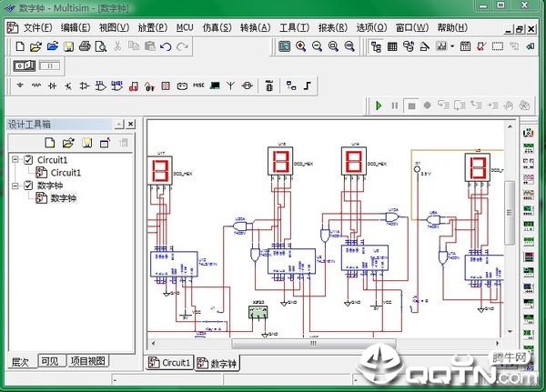The image size is (546, 392).
Task: Click new design icon in design toolbox
Action: [x=50, y=143]
